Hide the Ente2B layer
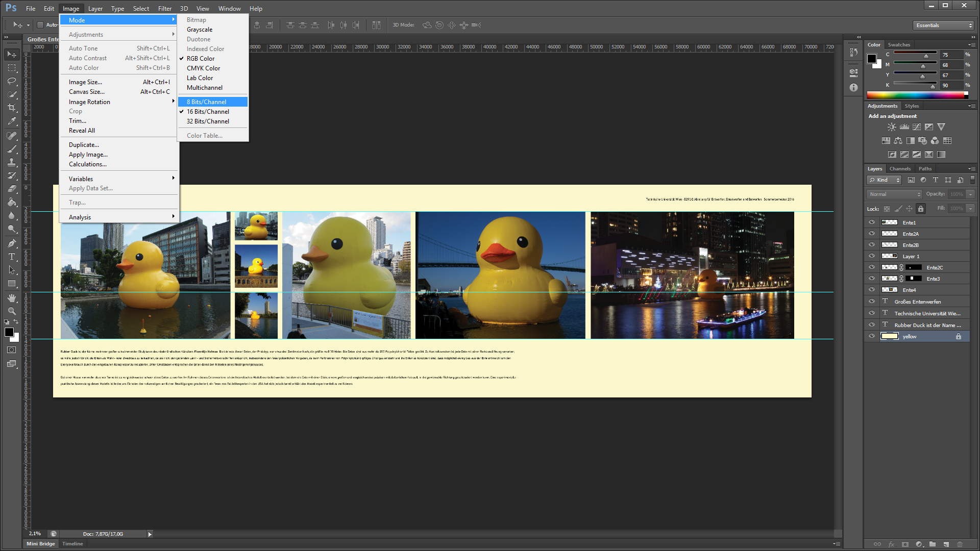 pos(872,245)
